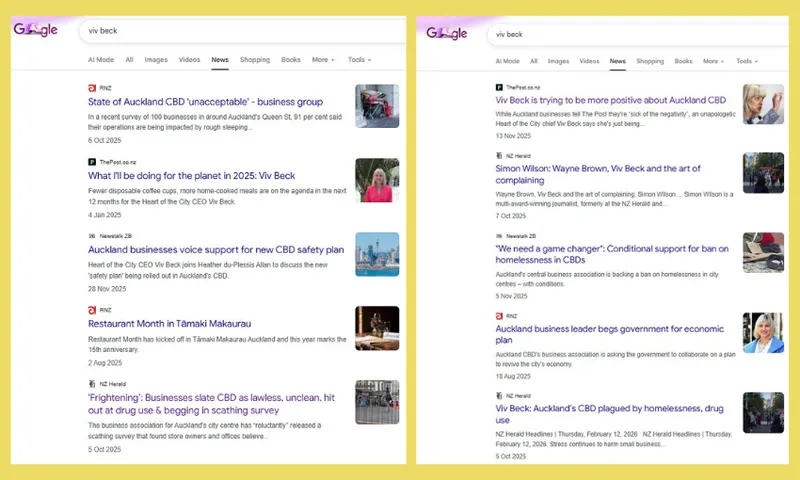Click the '4 Jan 2025' date text
Image resolution: width=800 pixels, height=480 pixels.
(x=105, y=215)
